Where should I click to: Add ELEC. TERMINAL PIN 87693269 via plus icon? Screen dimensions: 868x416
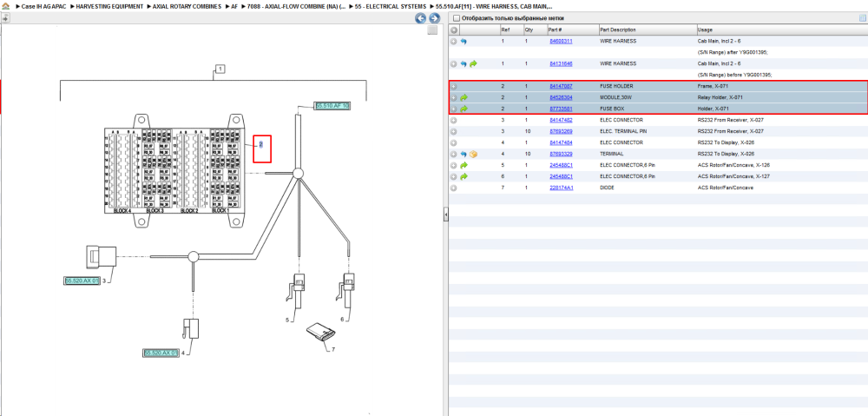(x=454, y=131)
